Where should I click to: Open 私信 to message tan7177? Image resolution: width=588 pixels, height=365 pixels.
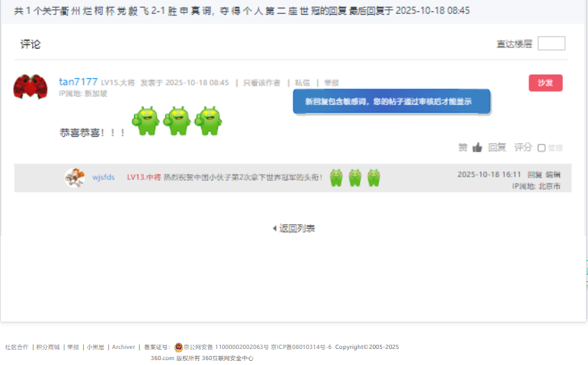point(302,82)
